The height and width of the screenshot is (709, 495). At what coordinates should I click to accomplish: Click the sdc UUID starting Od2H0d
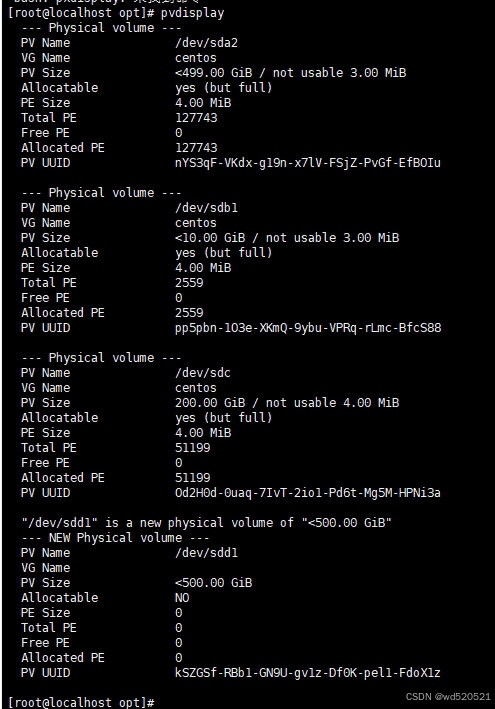[307, 493]
